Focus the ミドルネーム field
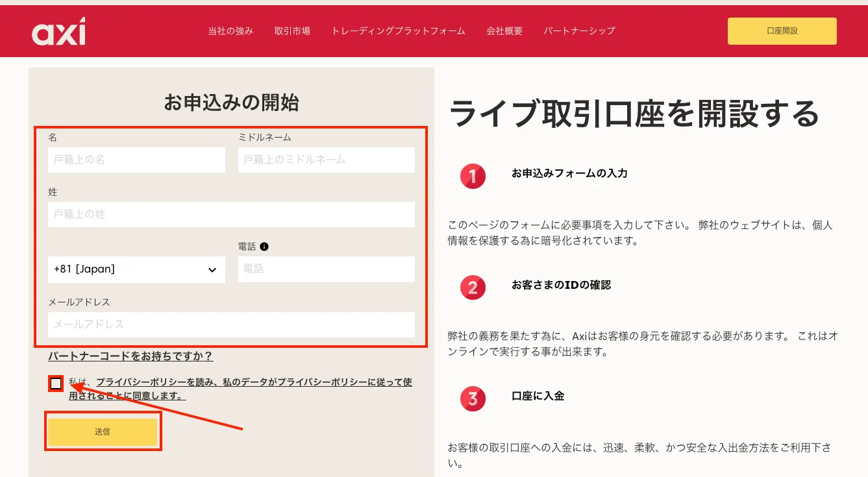Viewport: 868px width, 477px height. click(327, 160)
